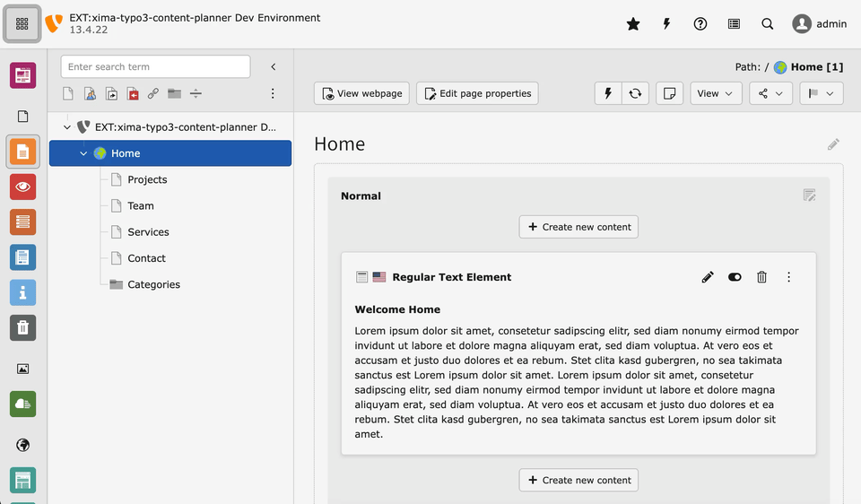Collapse the page tree panel
The image size is (861, 504).
[273, 67]
